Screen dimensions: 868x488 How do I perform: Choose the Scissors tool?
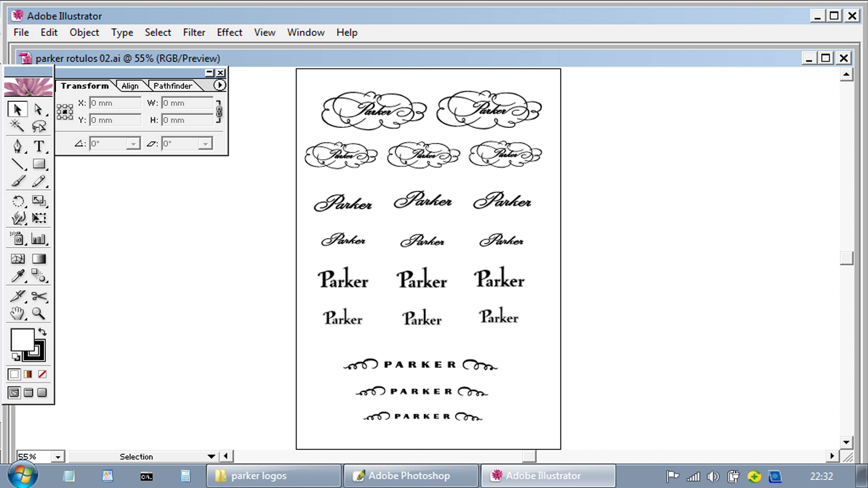click(39, 296)
